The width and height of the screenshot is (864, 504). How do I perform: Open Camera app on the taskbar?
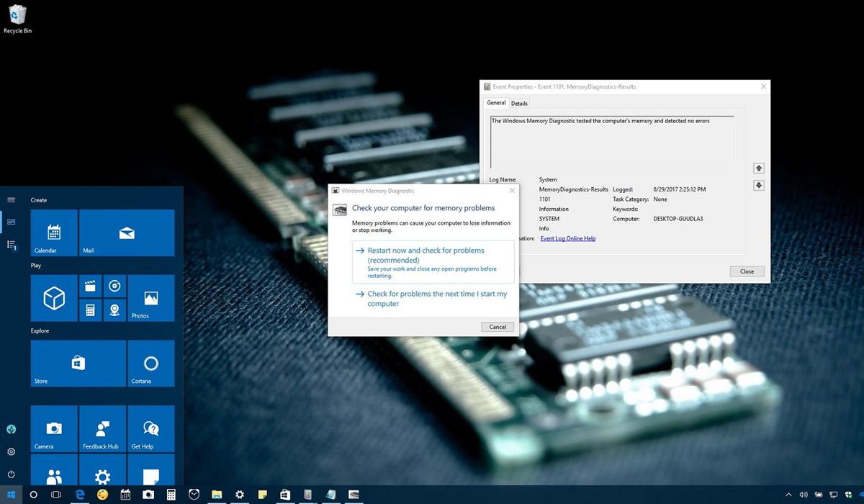tap(148, 495)
